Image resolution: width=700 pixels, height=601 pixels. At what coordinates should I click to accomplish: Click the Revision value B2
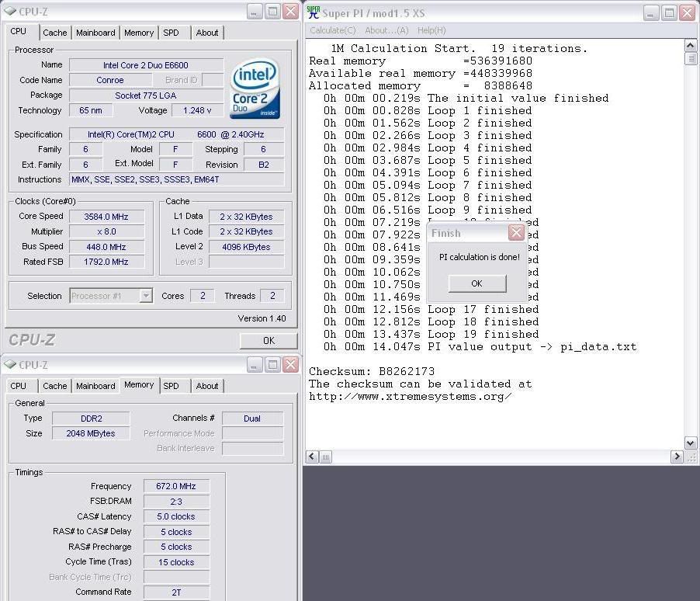264,165
